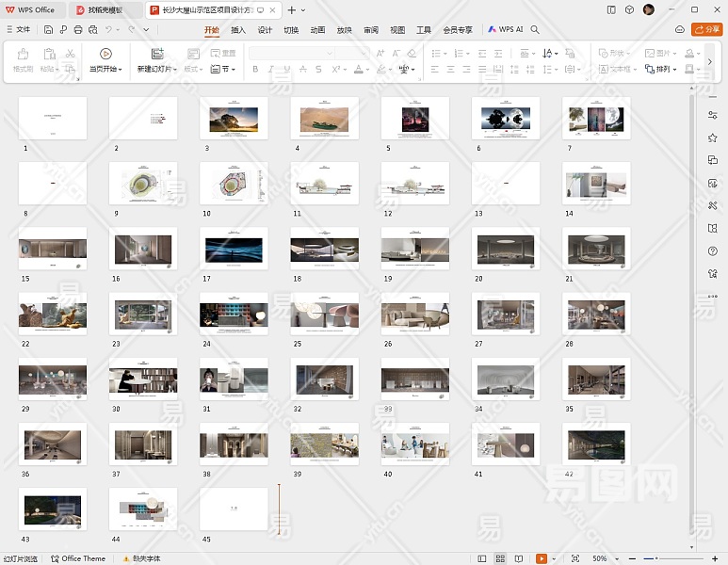Toggle normal view in the status bar

(x=481, y=558)
